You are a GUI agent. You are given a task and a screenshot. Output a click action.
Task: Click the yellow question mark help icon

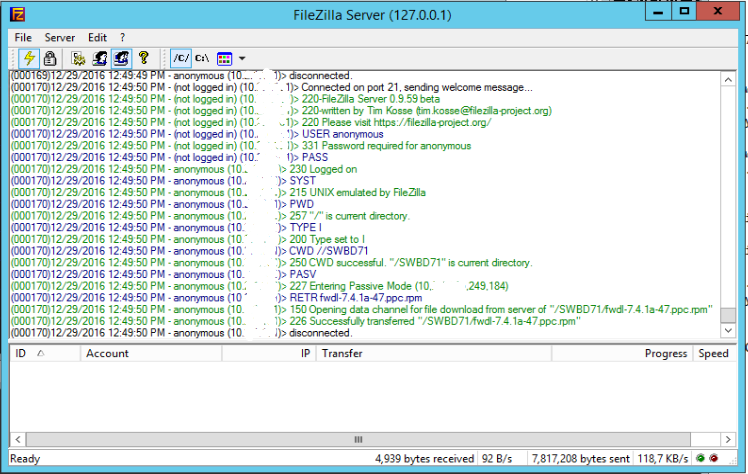coord(143,58)
